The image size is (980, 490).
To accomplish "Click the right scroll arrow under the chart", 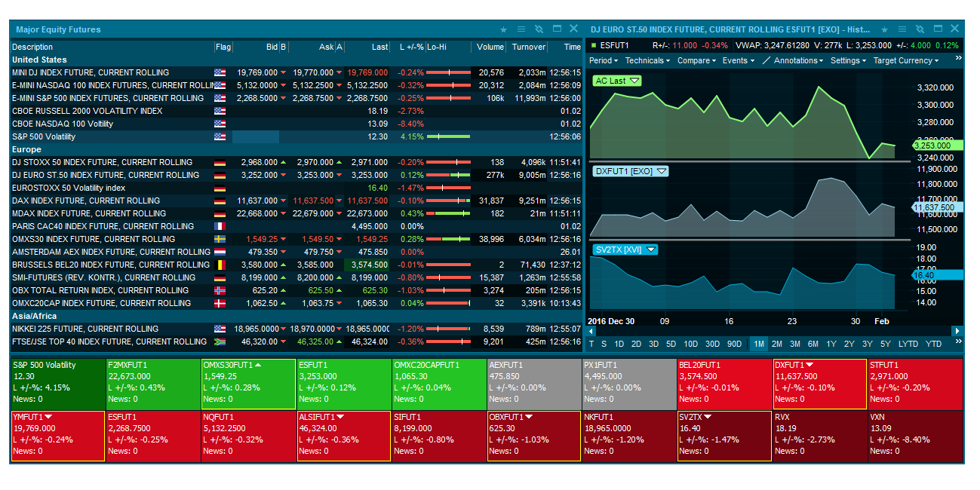I will coord(958,331).
